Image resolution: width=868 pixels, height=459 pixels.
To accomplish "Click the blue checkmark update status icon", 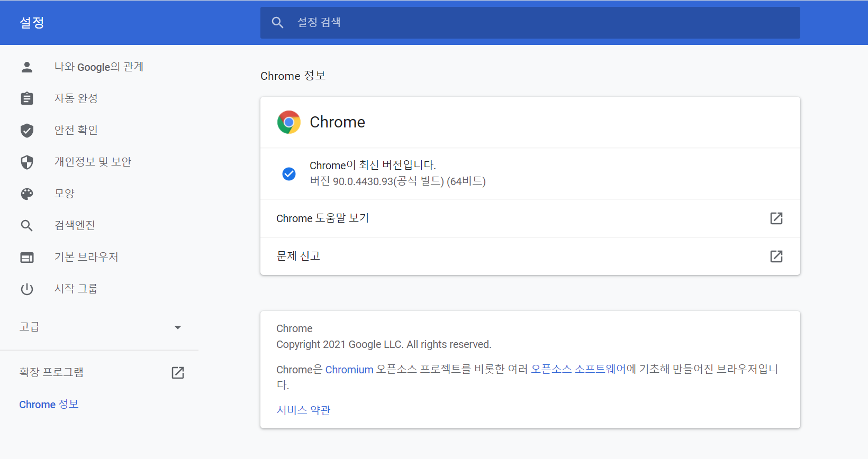I will point(289,173).
